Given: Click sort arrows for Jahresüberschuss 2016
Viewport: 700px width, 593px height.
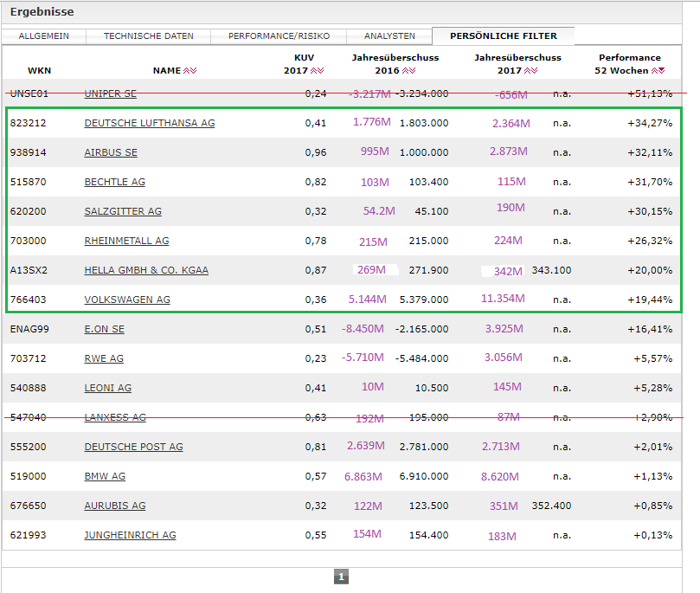Looking at the screenshot, I should click(409, 71).
